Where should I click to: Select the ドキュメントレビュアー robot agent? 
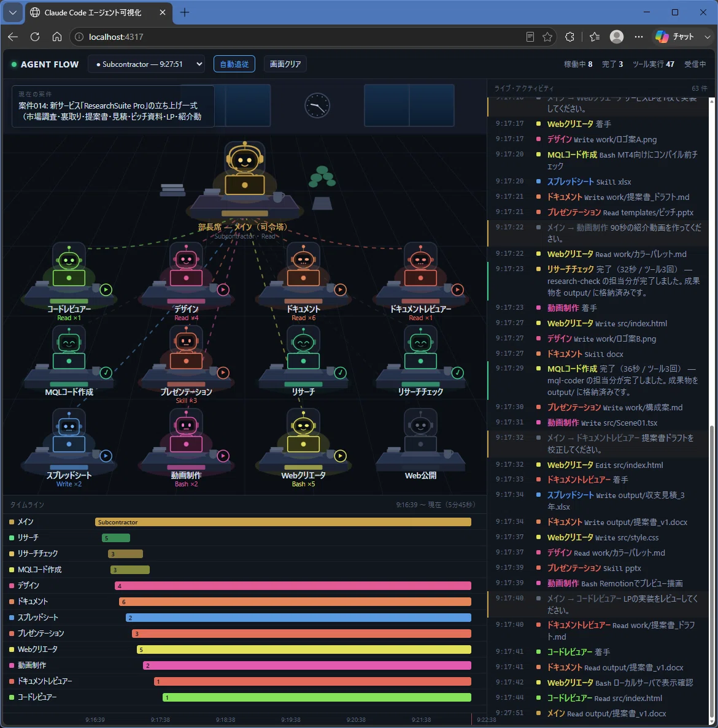(x=420, y=264)
